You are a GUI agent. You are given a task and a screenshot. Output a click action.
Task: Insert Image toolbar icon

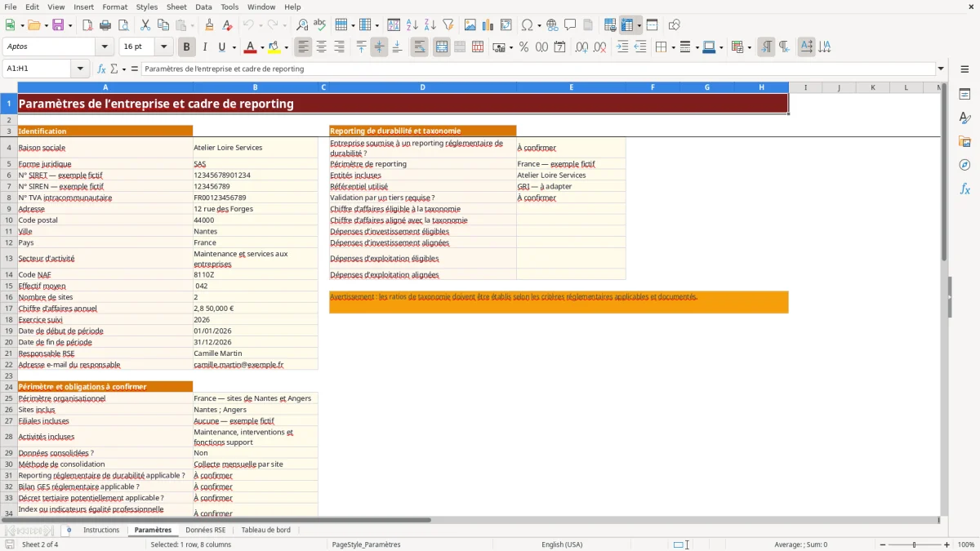click(x=471, y=25)
